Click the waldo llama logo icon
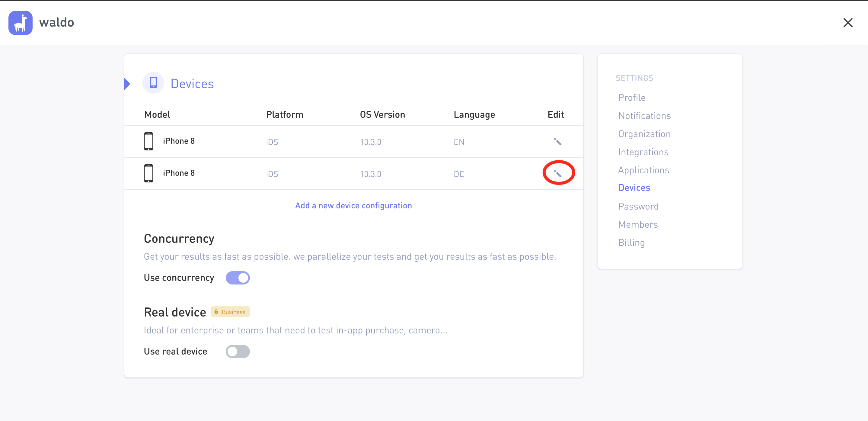The height and width of the screenshot is (421, 868). click(x=20, y=23)
